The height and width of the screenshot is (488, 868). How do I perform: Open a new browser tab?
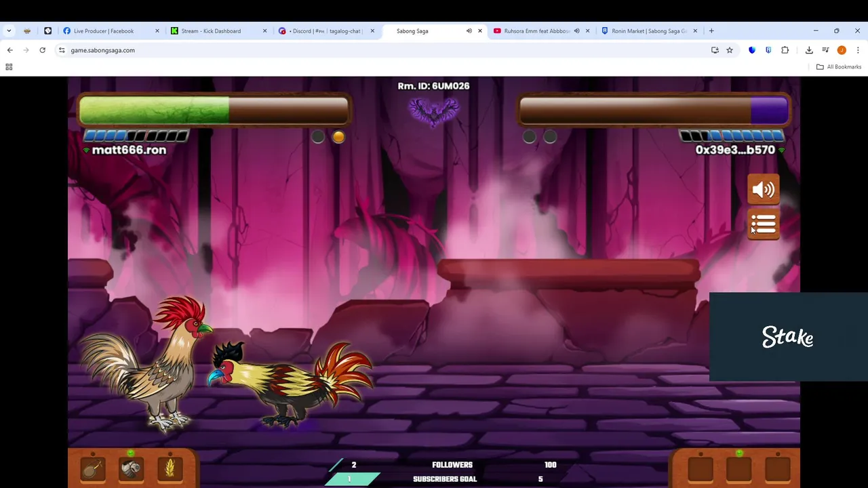(711, 30)
